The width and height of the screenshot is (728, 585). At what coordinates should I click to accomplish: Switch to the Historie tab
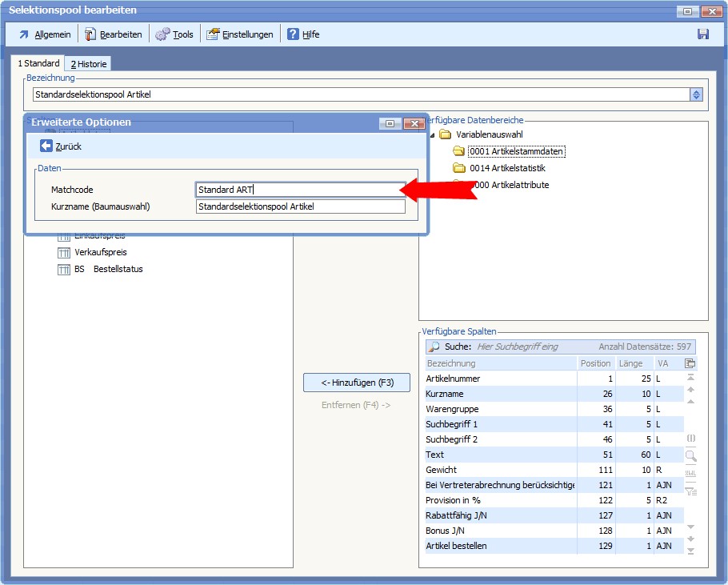[x=88, y=64]
